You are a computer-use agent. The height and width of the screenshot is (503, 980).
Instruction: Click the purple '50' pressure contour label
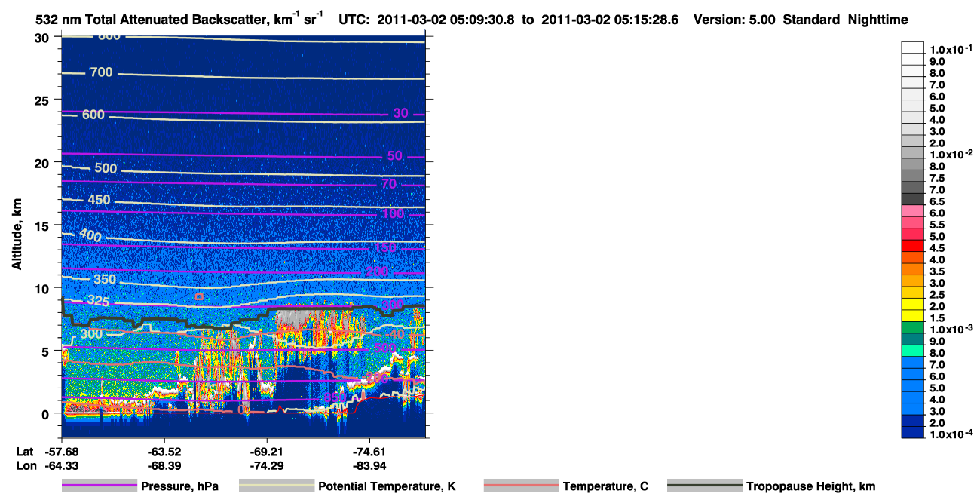pyautogui.click(x=395, y=155)
